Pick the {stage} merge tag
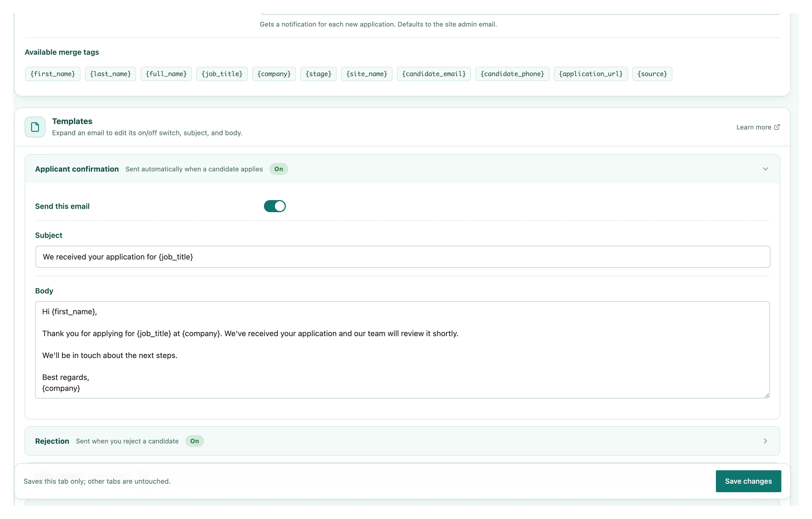The height and width of the screenshot is (519, 812). tap(318, 74)
